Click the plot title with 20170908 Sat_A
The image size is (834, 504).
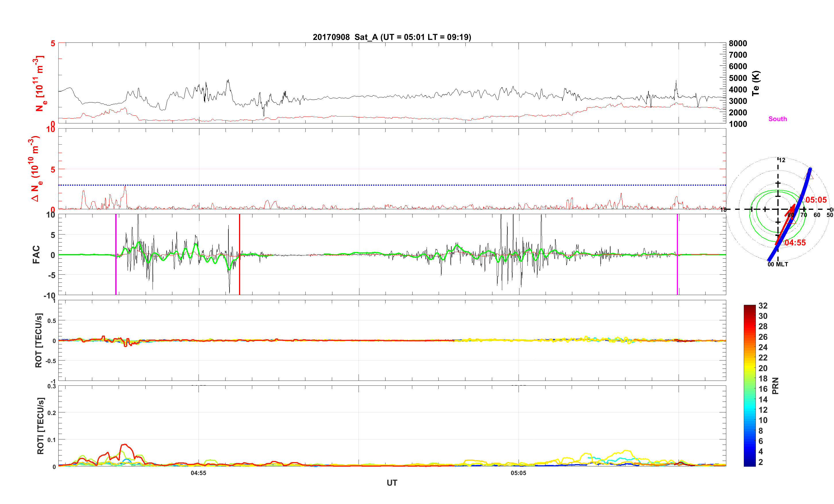coord(392,37)
